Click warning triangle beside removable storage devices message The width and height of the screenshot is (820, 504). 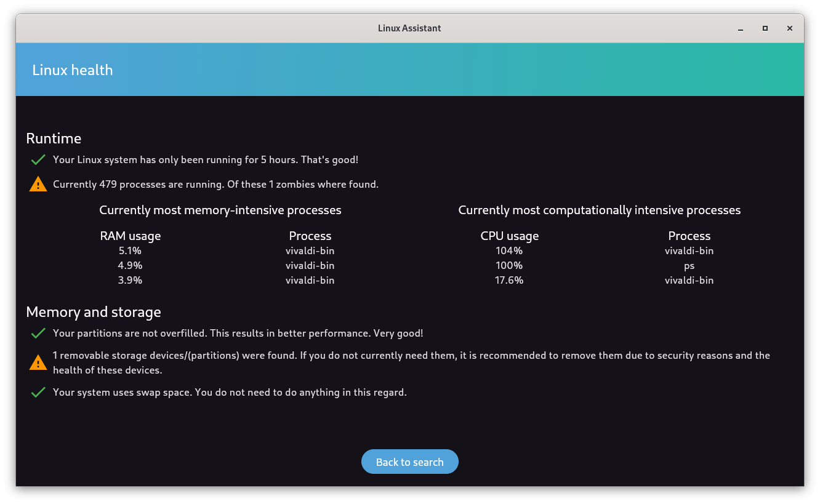[38, 363]
